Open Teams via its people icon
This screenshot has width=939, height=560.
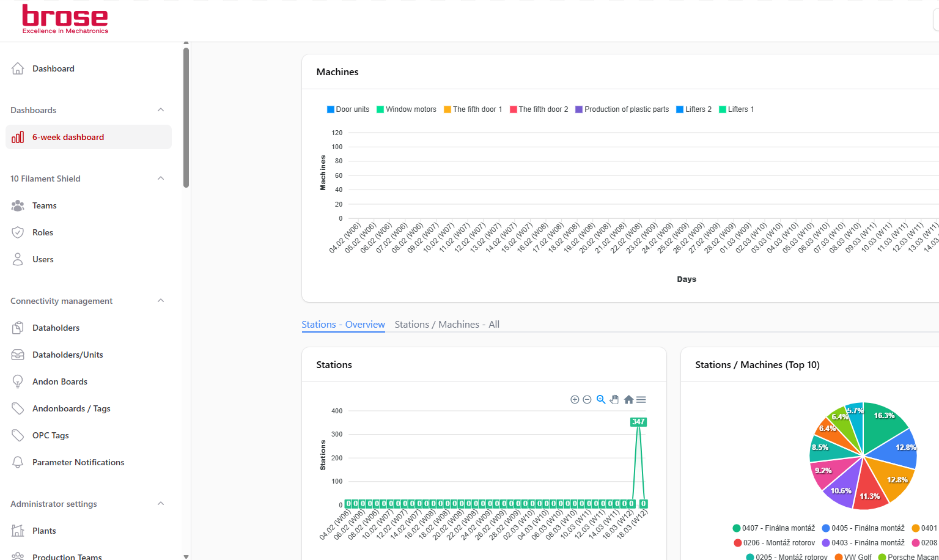coord(18,205)
